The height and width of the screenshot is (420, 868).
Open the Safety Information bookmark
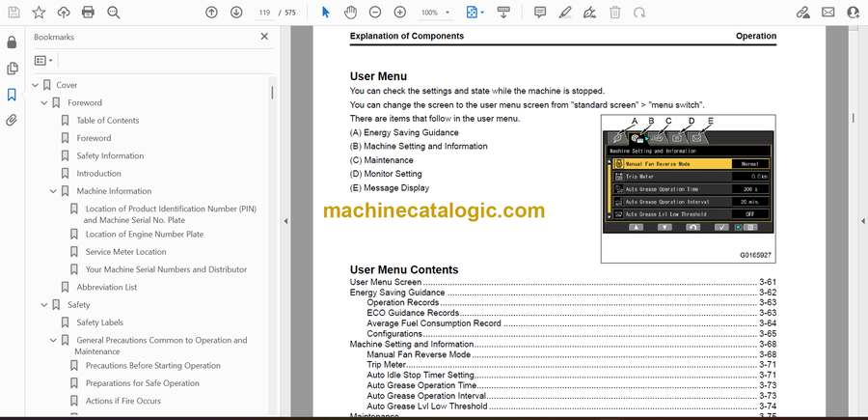(x=110, y=155)
